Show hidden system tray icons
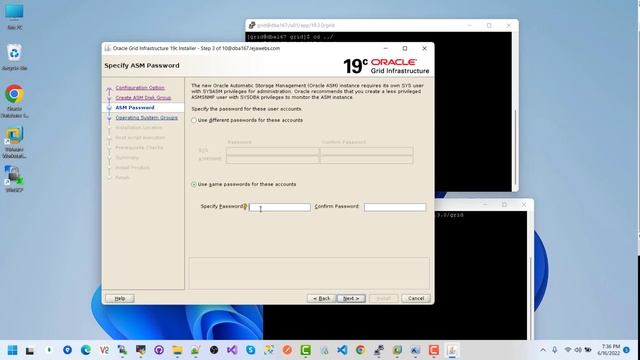Screen dimensions: 640x360 coord(543,350)
